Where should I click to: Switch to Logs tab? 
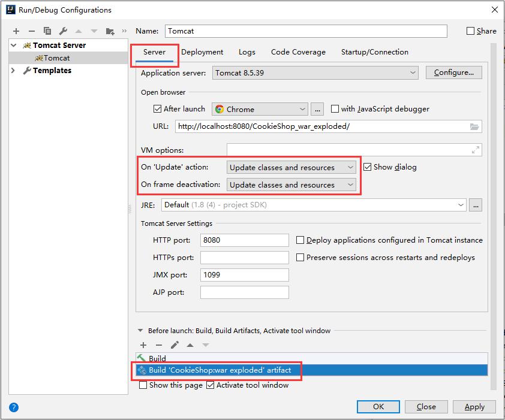pyautogui.click(x=247, y=52)
